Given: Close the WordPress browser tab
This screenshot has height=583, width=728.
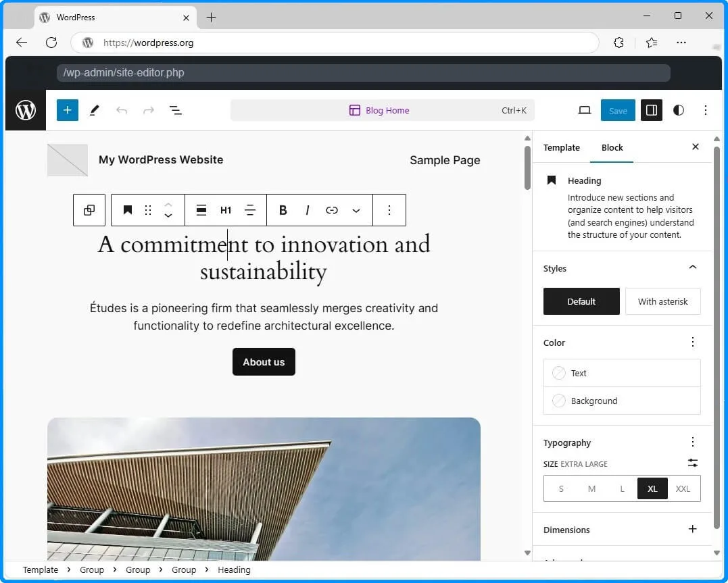Looking at the screenshot, I should (x=186, y=18).
